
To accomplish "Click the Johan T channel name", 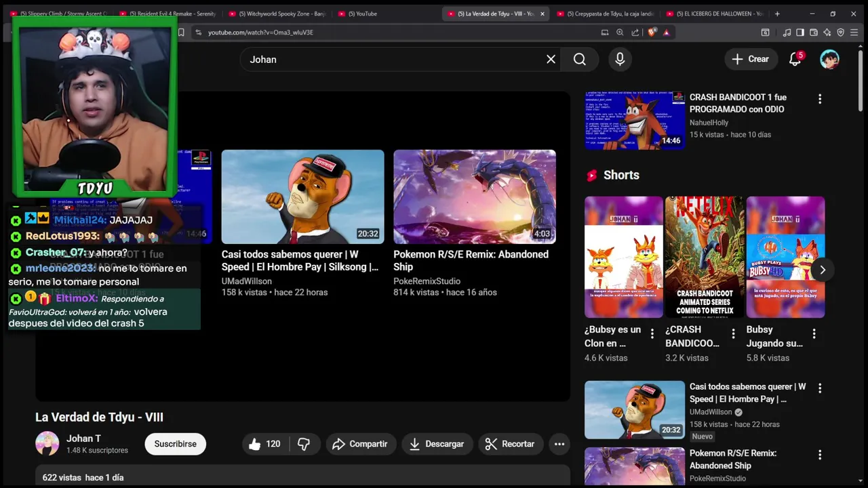I will (x=83, y=439).
